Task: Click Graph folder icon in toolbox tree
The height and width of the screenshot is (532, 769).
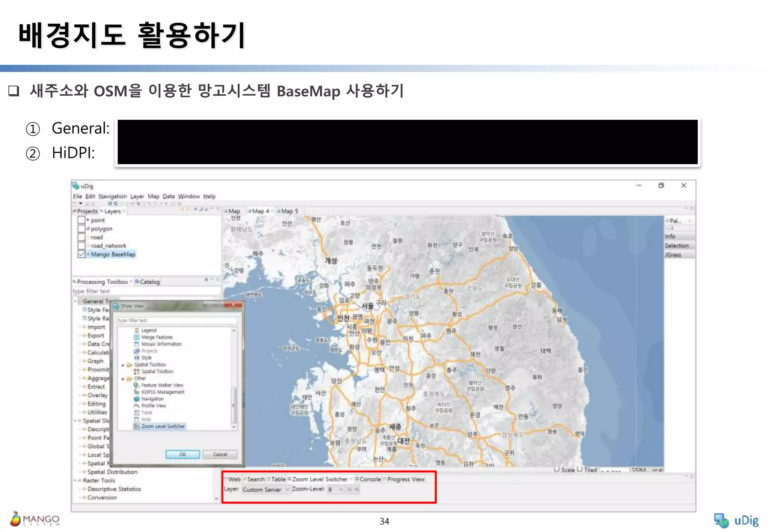Action: coord(84,361)
